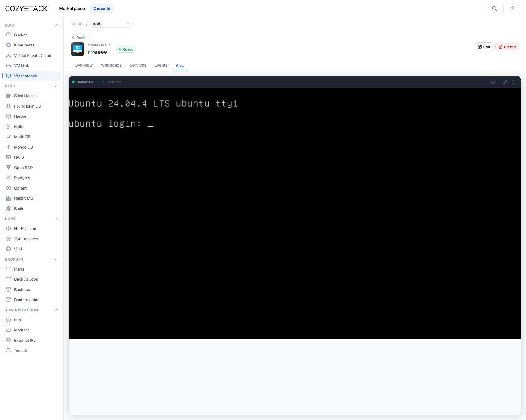Click the rrreeee label in VNC header
Viewport: 526px width, 420px height.
tap(115, 82)
